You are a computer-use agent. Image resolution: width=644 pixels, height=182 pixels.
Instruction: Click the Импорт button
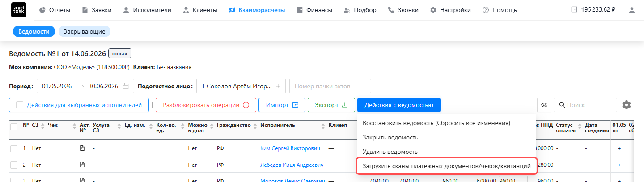pyautogui.click(x=282, y=105)
